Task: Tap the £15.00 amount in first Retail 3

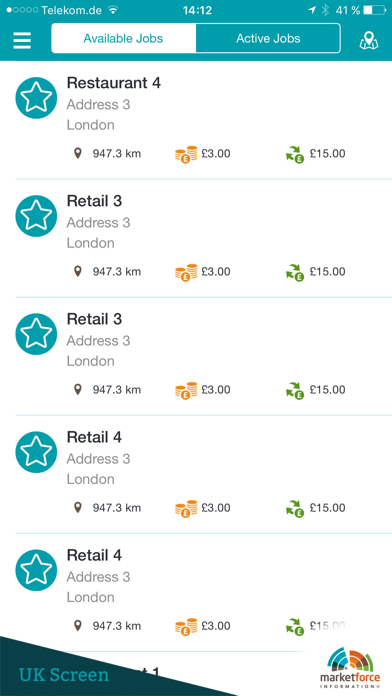Action: point(328,272)
